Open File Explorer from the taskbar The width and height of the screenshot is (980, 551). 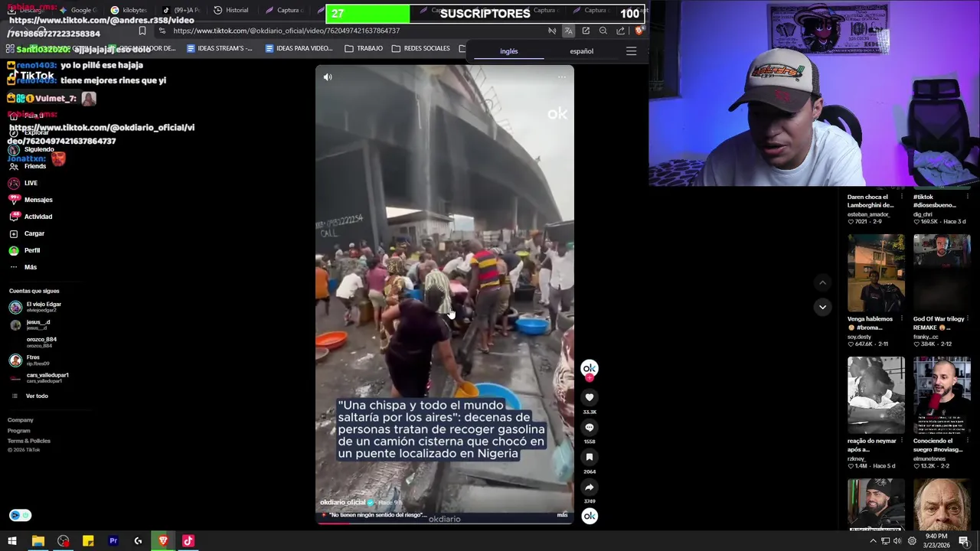tap(38, 541)
